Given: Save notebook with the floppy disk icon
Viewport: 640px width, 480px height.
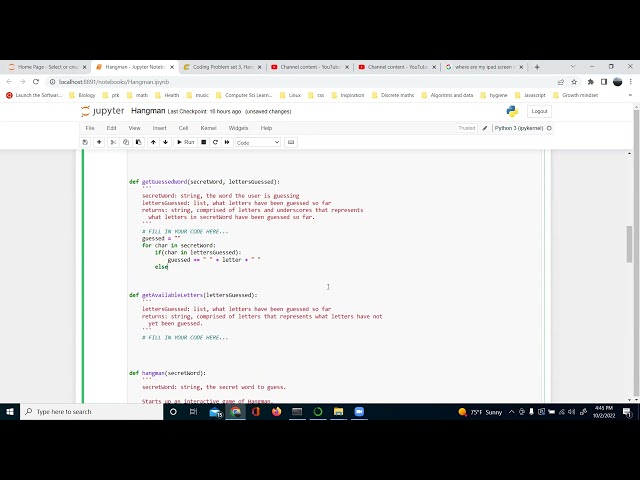Looking at the screenshot, I should coord(85,142).
